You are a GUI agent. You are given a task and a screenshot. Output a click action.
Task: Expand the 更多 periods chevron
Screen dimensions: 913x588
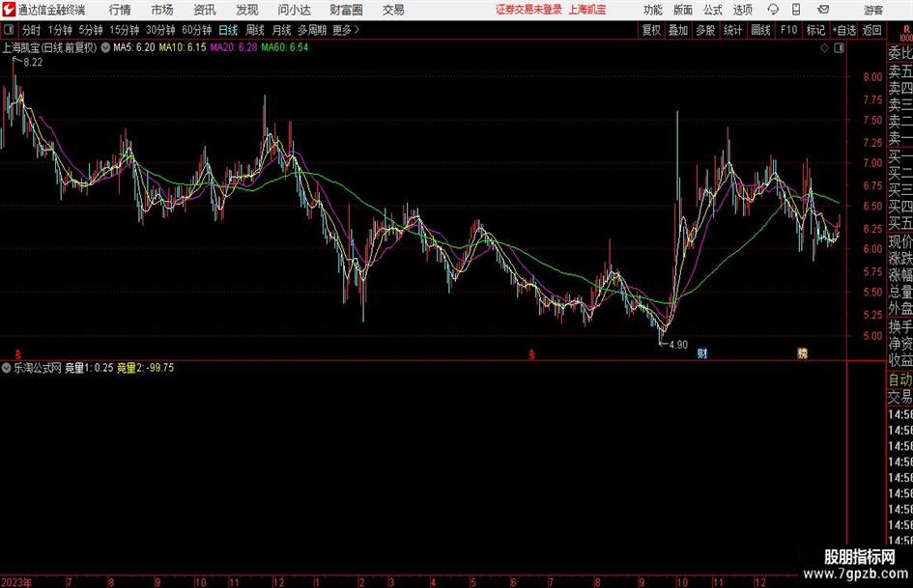[x=346, y=30]
